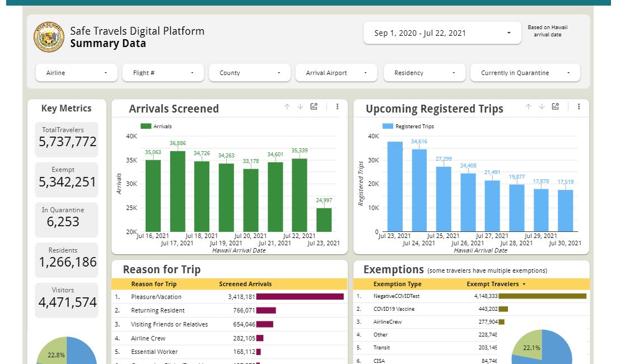
Task: Click the 22.8% pie chart slice
Action: tap(55, 351)
